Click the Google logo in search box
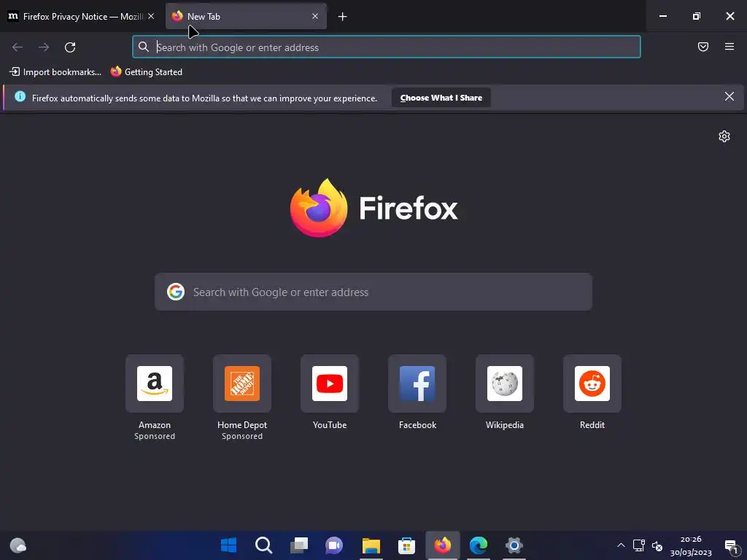Image resolution: width=747 pixels, height=560 pixels. (x=176, y=292)
